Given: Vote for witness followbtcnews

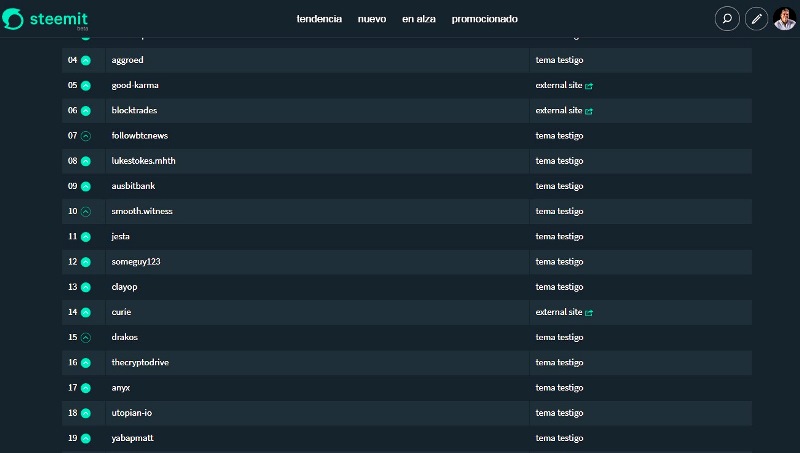Looking at the screenshot, I should point(86,136).
